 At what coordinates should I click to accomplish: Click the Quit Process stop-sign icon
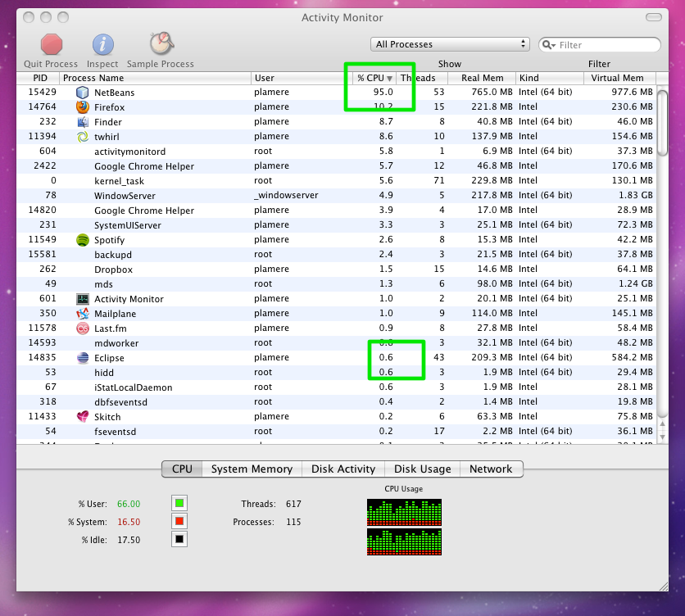[x=52, y=44]
